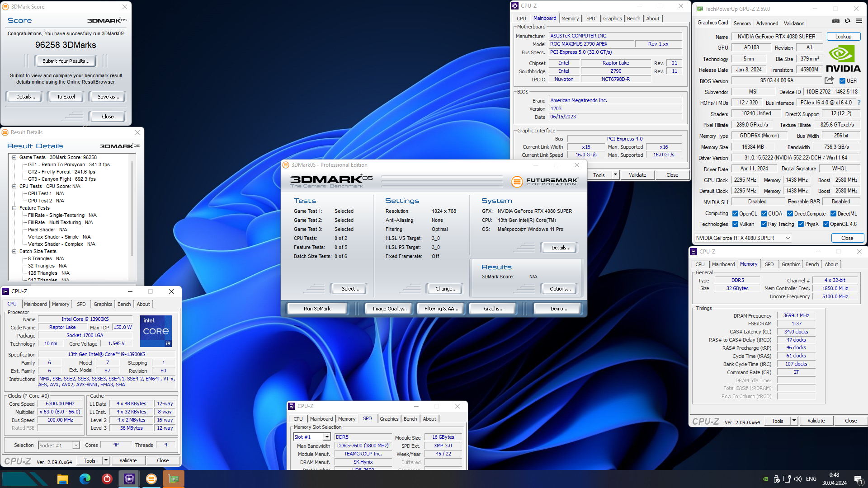Open Windows Start button on taskbar

point(25,479)
